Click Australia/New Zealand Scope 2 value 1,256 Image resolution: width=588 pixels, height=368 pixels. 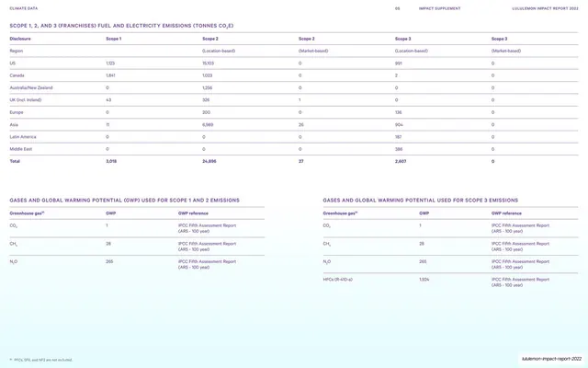click(208, 88)
